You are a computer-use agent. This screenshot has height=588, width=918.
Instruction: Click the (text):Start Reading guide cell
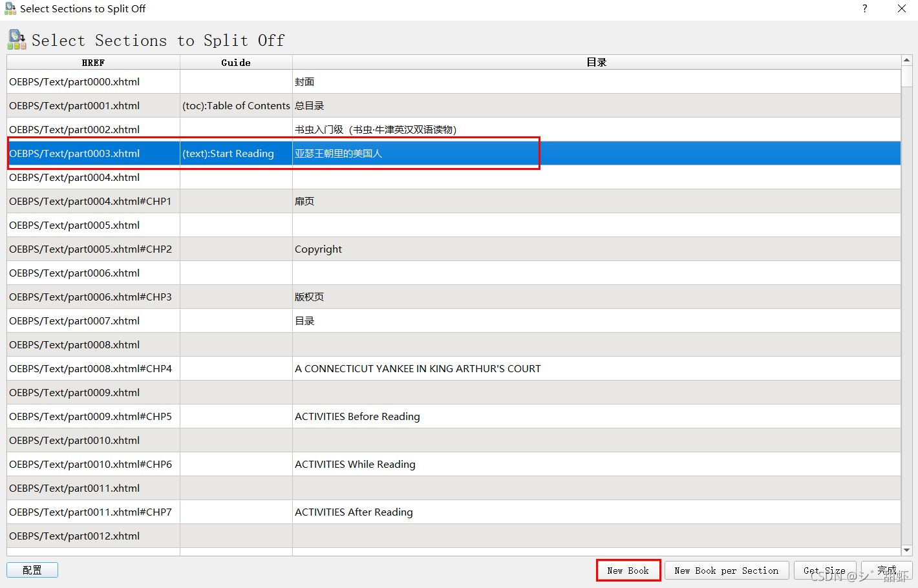(236, 153)
